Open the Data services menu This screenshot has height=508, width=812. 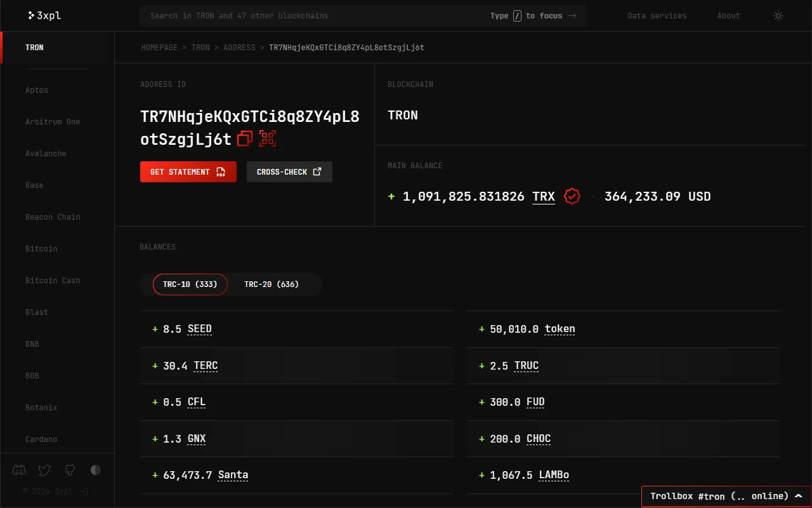click(657, 16)
